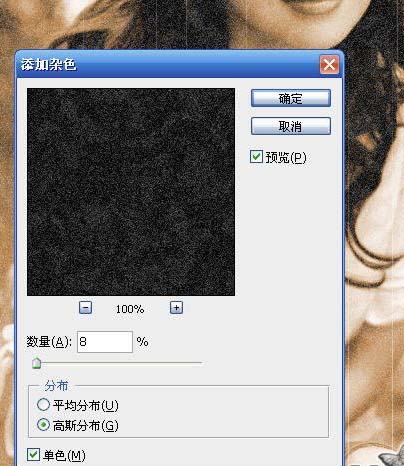Close the 添加杂色 dialog with X
This screenshot has height=466, width=404.
pyautogui.click(x=329, y=65)
